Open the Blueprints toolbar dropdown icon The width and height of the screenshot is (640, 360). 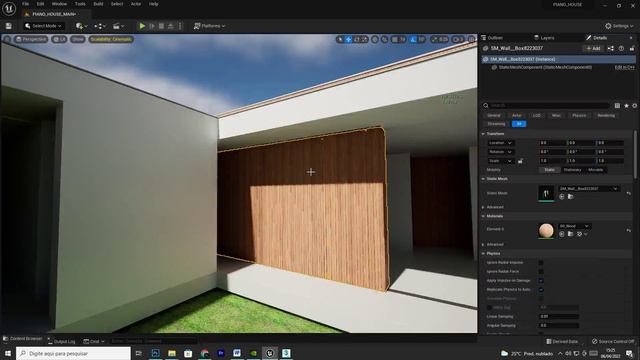(100, 26)
